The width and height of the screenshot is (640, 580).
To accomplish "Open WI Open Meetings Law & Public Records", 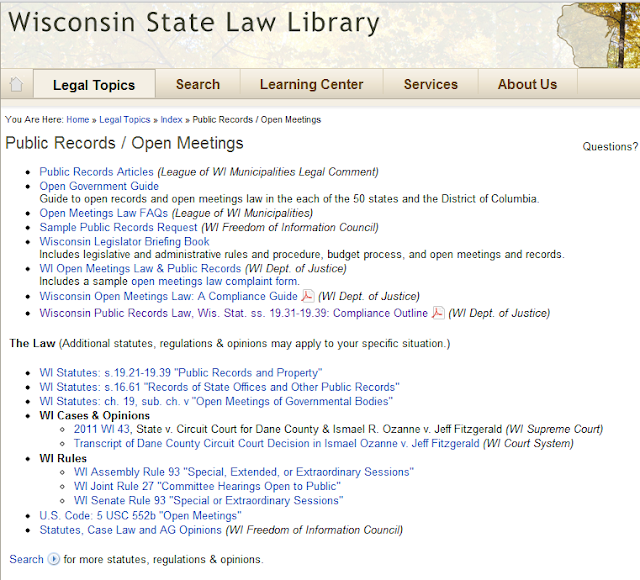I will tap(140, 269).
